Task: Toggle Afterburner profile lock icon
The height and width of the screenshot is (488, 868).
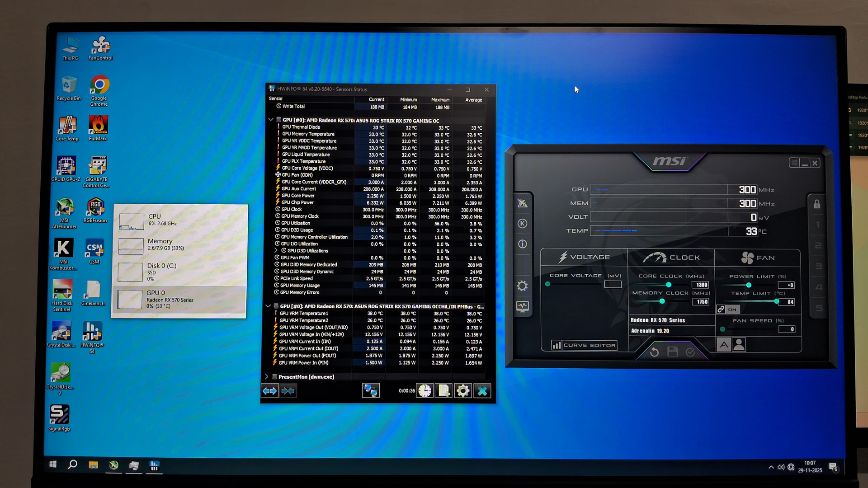Action: [817, 204]
